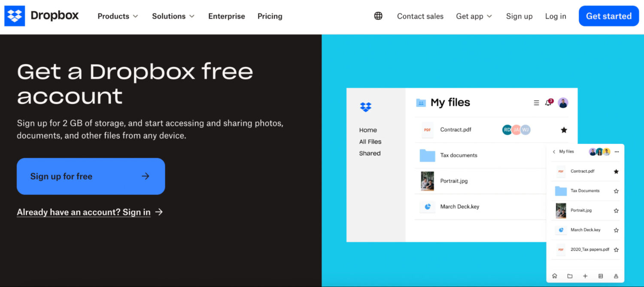Click the March Deck.key name in main panel
Viewport: 644px width, 287px height.
[x=460, y=207]
